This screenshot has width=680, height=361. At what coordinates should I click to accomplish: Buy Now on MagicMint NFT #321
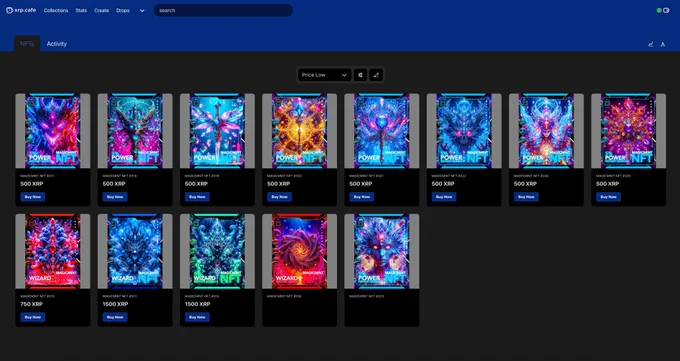pos(362,197)
